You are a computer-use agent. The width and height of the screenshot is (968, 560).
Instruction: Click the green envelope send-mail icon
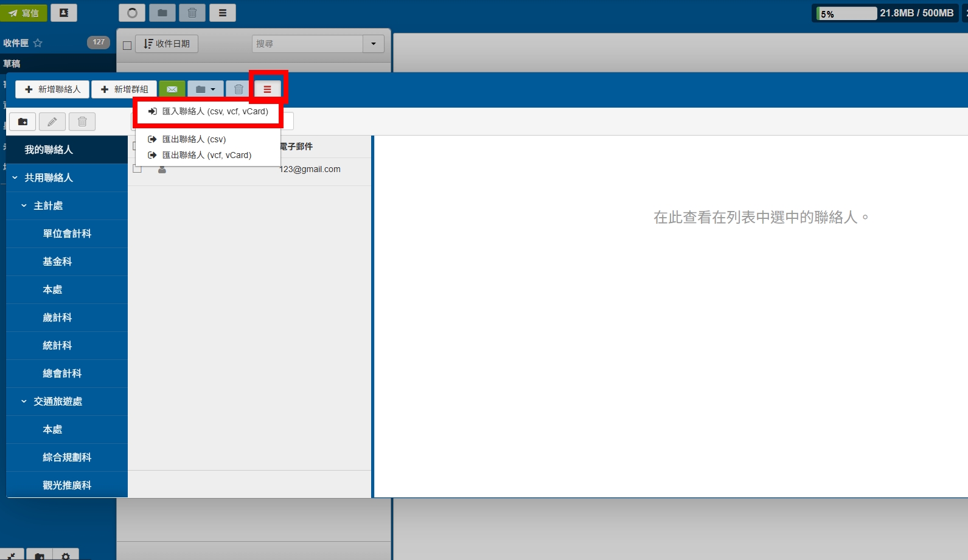(x=172, y=89)
